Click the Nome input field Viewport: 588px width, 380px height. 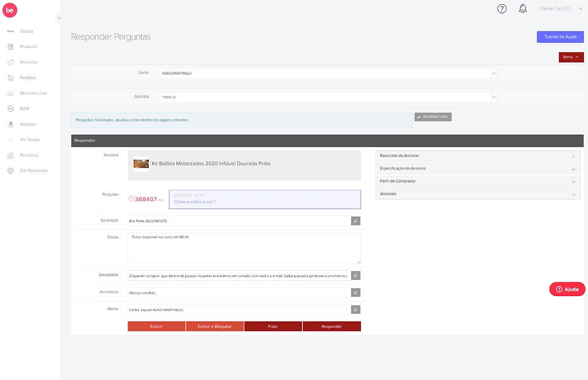(x=239, y=309)
